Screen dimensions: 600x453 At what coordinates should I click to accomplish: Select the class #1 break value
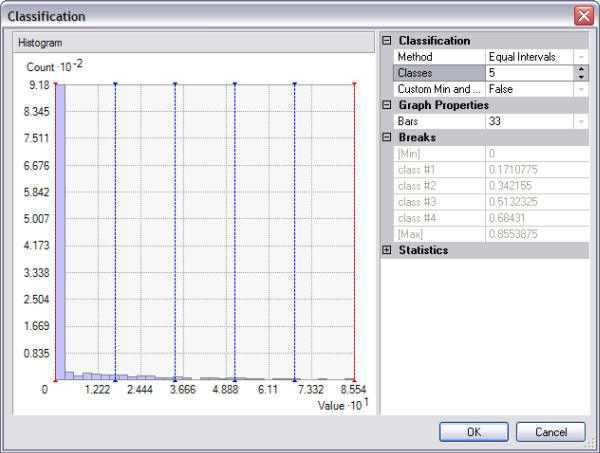535,169
